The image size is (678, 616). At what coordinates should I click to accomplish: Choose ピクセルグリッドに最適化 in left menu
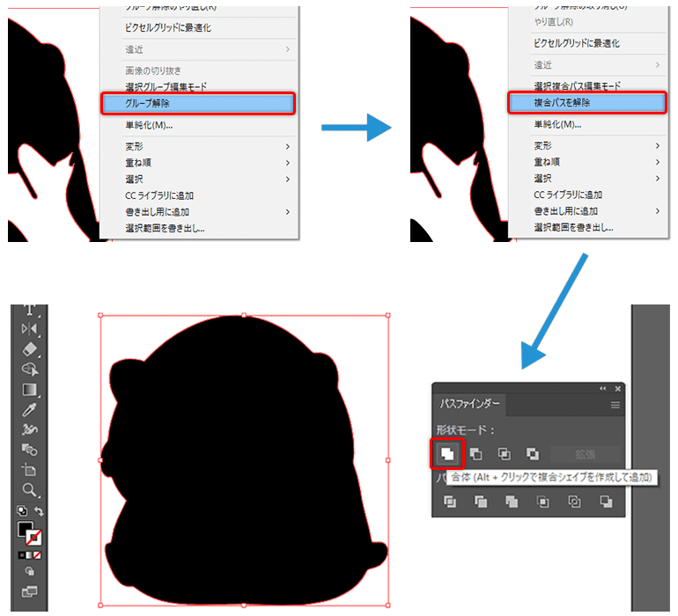tap(199, 28)
